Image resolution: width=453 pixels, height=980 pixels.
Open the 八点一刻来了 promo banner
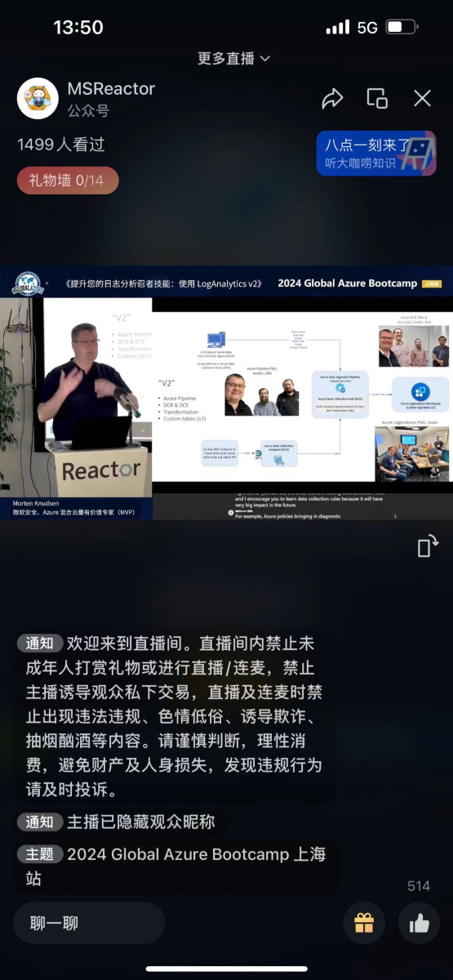[376, 154]
